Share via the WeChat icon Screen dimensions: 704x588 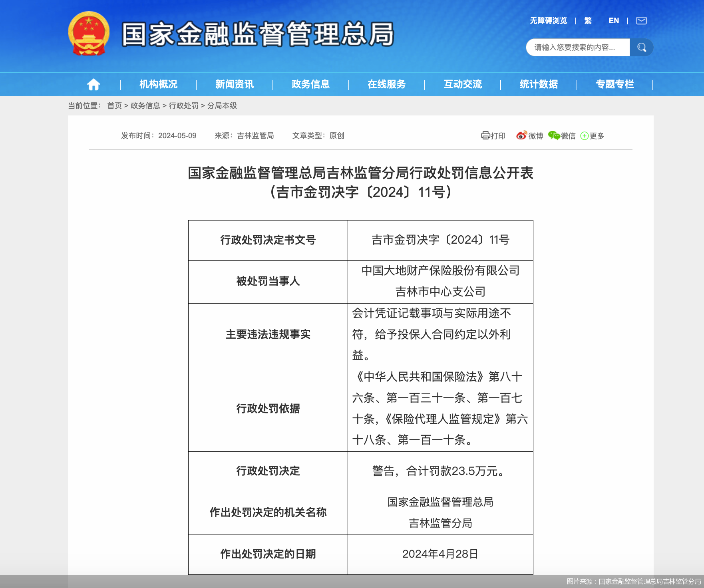coord(554,135)
